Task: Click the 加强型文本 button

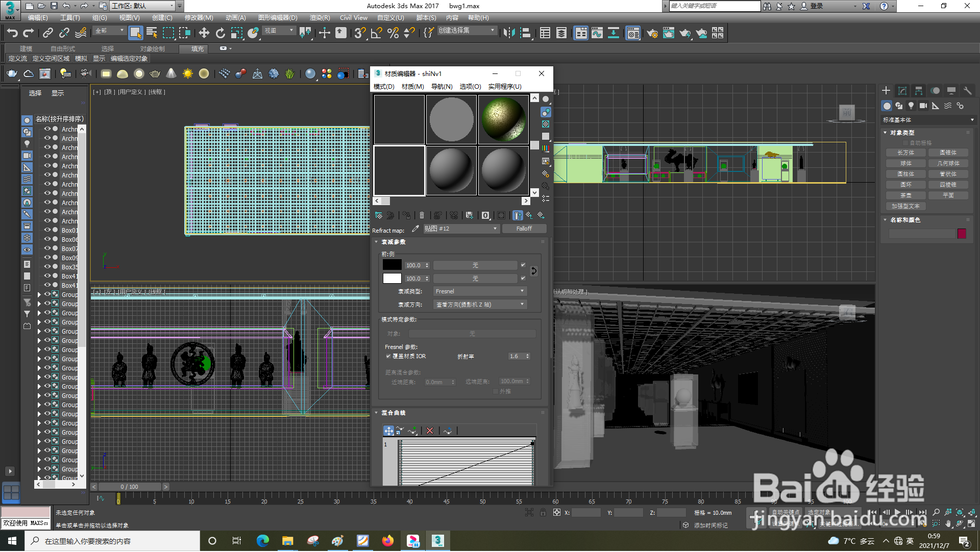Action: tap(906, 206)
